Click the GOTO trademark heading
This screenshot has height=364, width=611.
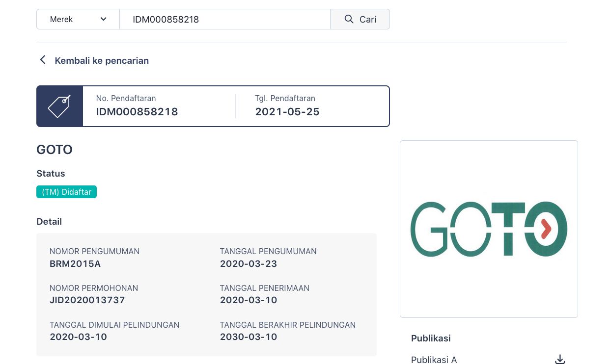(x=55, y=150)
